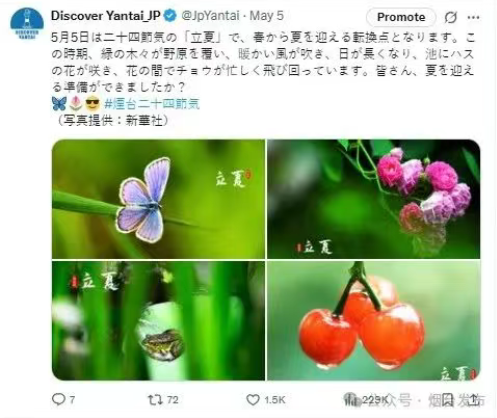Image resolution: width=497 pixels, height=418 pixels.
Task: Share the post with the share icon
Action: click(473, 399)
